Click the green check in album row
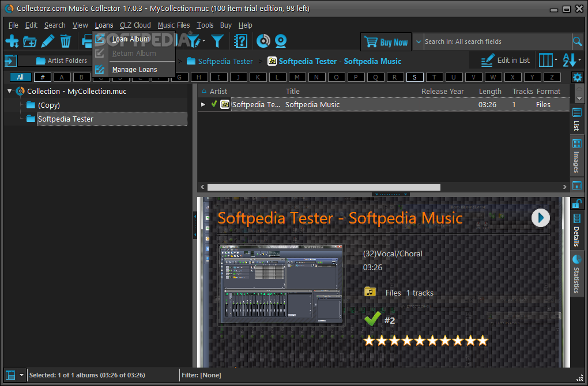Image resolution: width=588 pixels, height=386 pixels. [x=214, y=104]
